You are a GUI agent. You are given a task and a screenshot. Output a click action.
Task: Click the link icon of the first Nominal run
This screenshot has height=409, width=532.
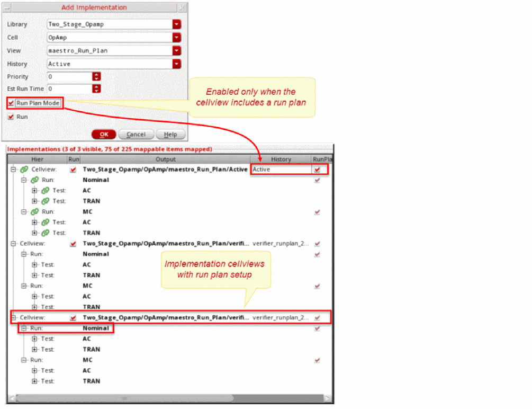(34, 180)
